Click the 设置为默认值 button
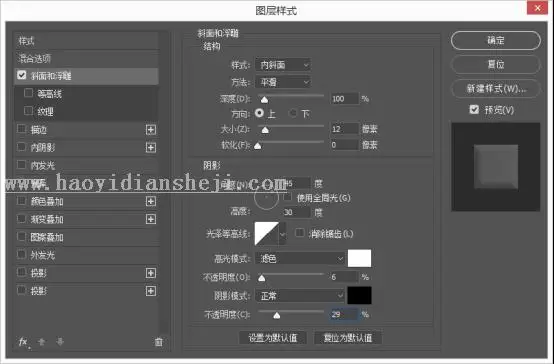The height and width of the screenshot is (364, 554). coord(273,338)
